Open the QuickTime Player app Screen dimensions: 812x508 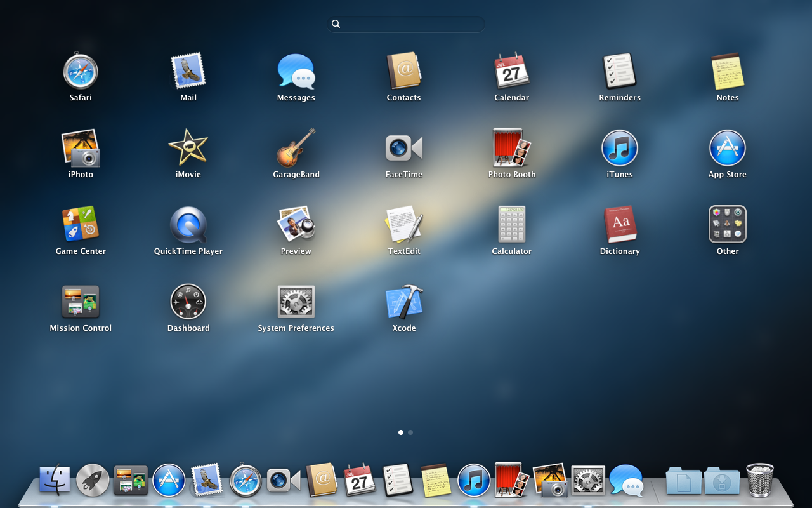(188, 225)
